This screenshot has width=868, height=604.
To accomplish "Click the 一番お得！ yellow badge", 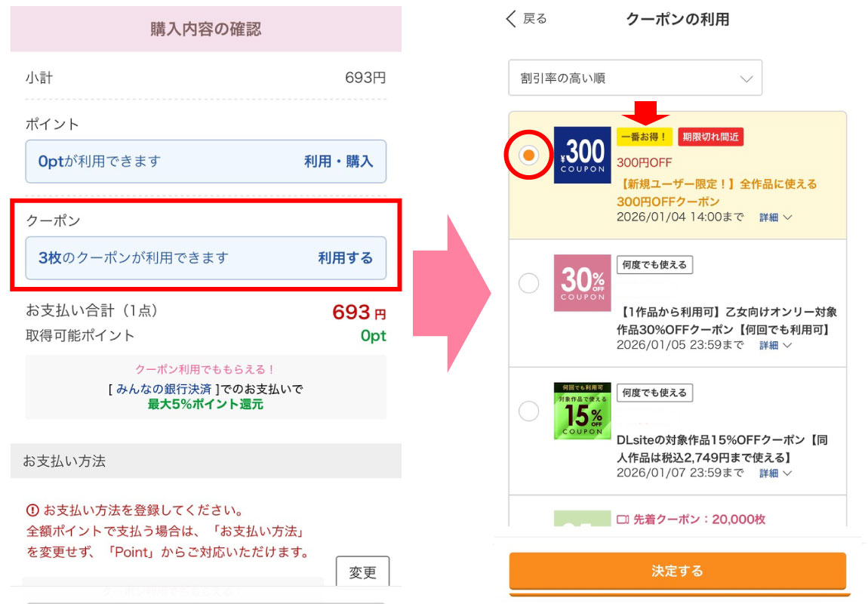I will [x=644, y=137].
